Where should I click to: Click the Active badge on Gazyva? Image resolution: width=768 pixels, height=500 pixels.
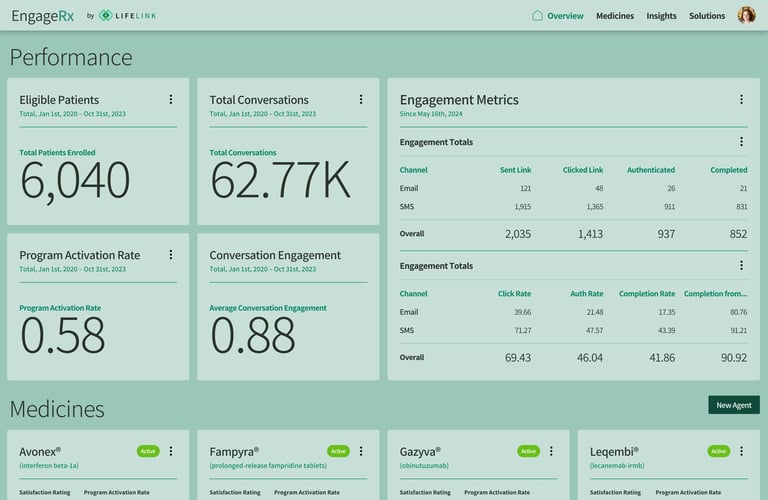click(528, 451)
